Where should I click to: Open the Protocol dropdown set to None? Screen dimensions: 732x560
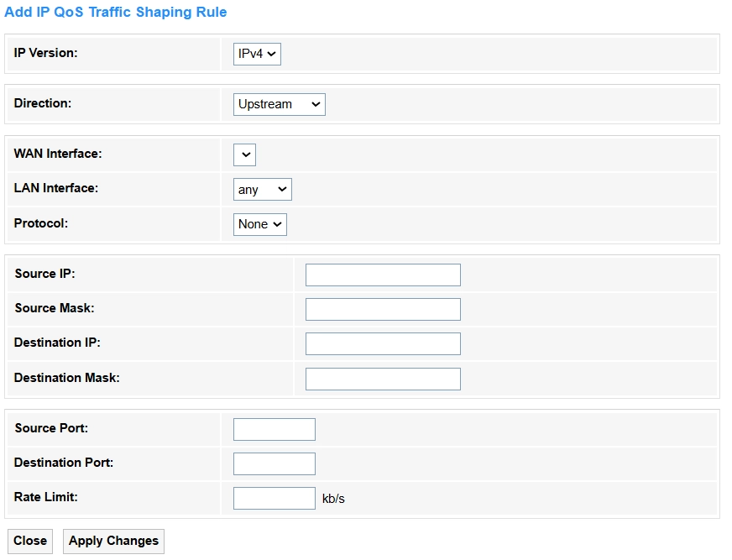[x=259, y=224]
